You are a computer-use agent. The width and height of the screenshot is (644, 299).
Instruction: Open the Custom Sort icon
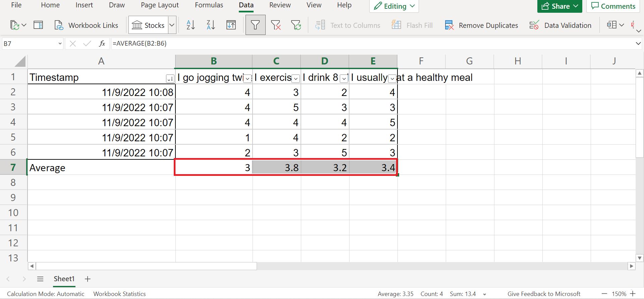(231, 25)
